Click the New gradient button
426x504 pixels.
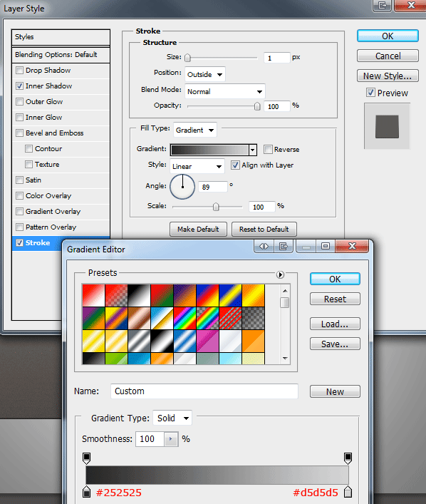click(335, 391)
